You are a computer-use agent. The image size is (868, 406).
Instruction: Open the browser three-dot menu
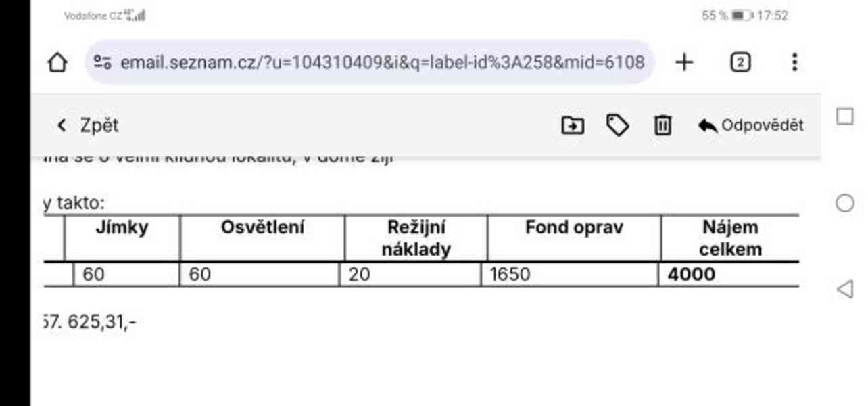tap(794, 62)
